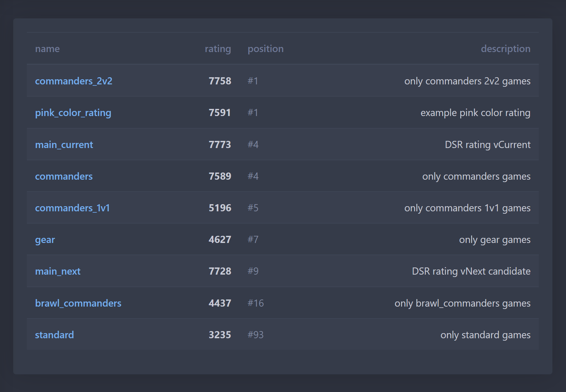566x392 pixels.
Task: Open the gear rating link
Action: pyautogui.click(x=45, y=240)
